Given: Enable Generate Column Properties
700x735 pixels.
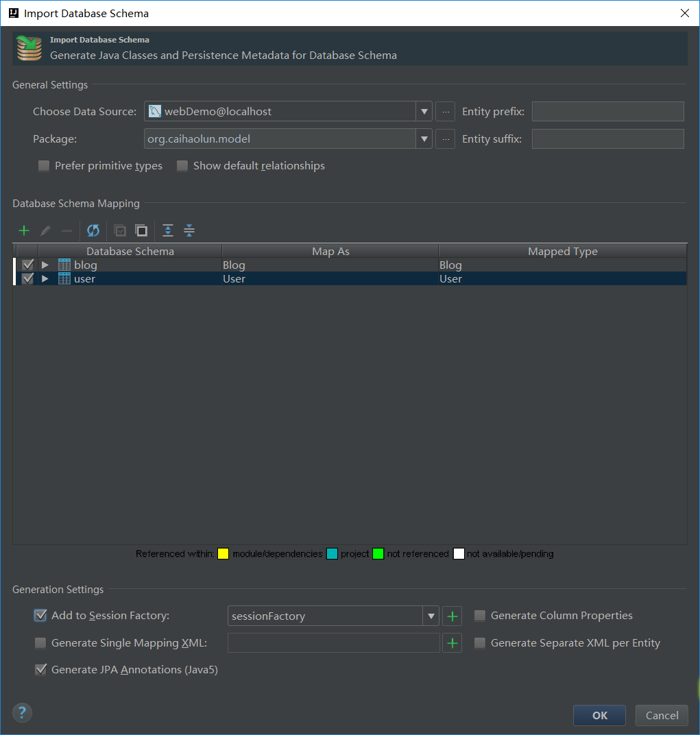Looking at the screenshot, I should (480, 616).
